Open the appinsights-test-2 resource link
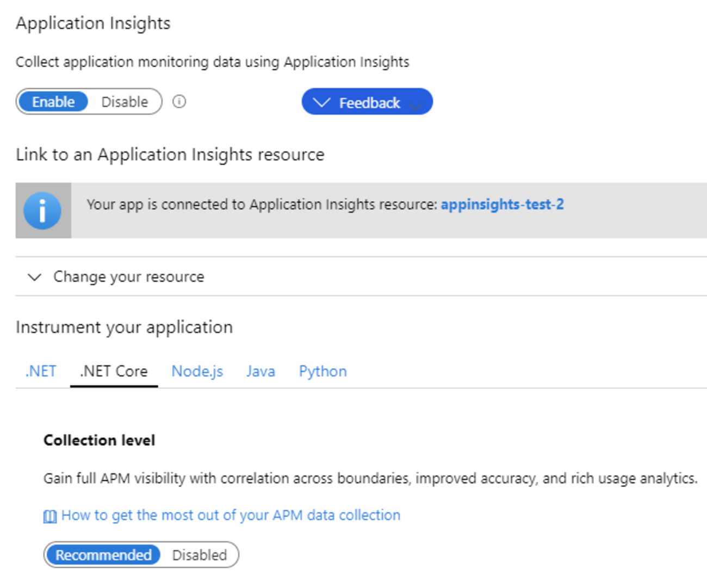The width and height of the screenshot is (707, 588). 502,205
